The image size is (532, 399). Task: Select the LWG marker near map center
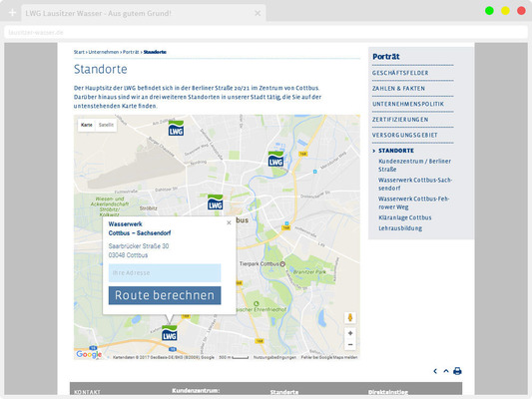tap(216, 202)
